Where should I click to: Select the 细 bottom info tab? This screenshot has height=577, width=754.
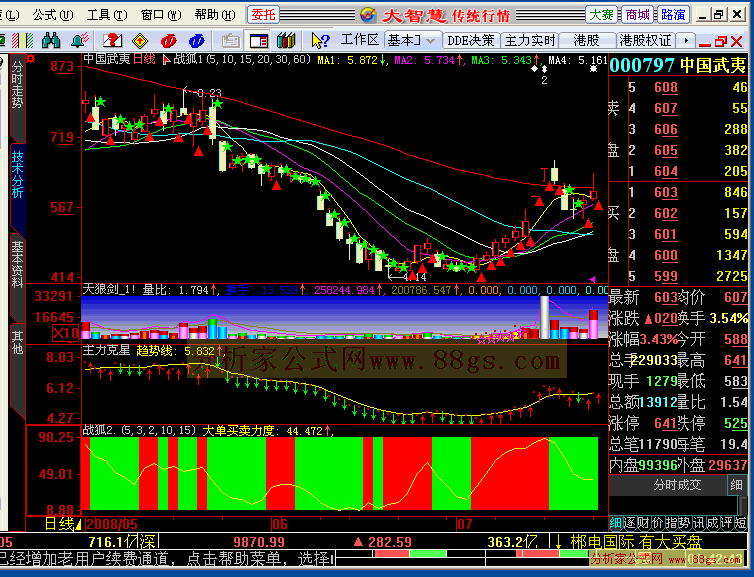pyautogui.click(x=616, y=523)
